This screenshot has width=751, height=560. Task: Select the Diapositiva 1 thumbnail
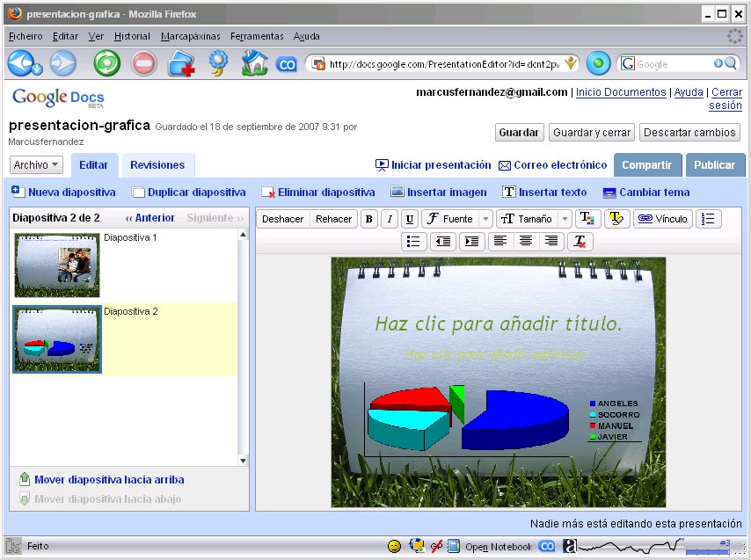click(x=57, y=265)
